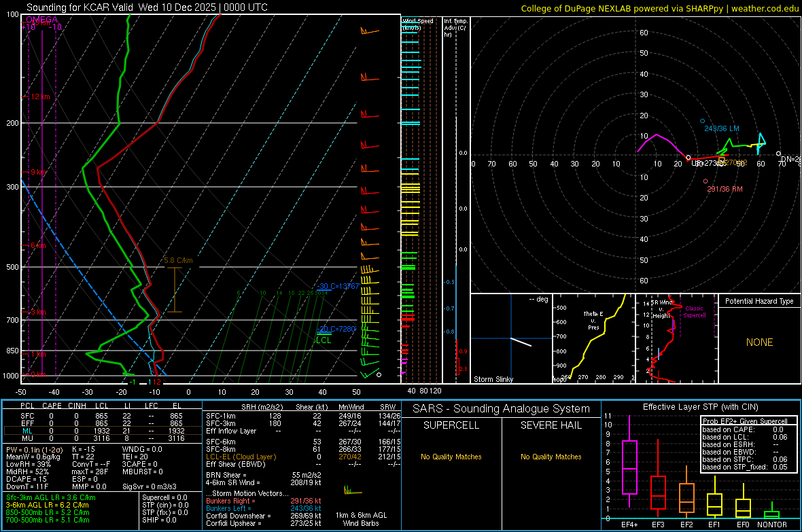Click the SHIP = 0.0 value

[x=159, y=520]
